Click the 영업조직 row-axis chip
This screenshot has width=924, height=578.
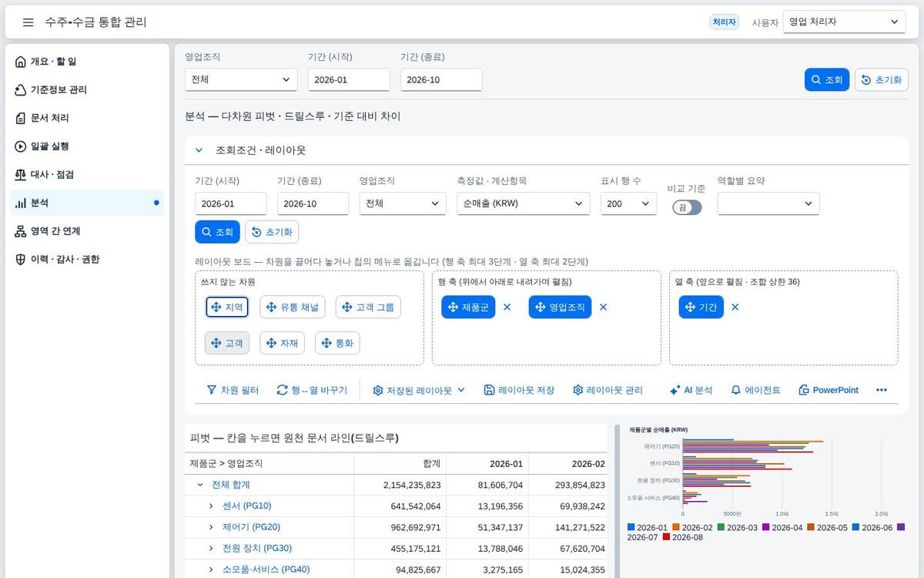[561, 307]
